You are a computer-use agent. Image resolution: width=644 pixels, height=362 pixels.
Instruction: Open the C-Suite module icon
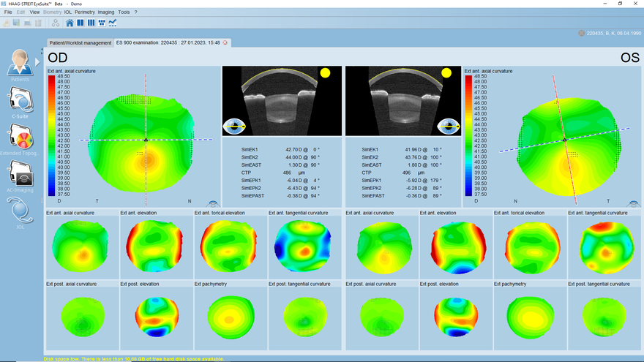tap(20, 100)
